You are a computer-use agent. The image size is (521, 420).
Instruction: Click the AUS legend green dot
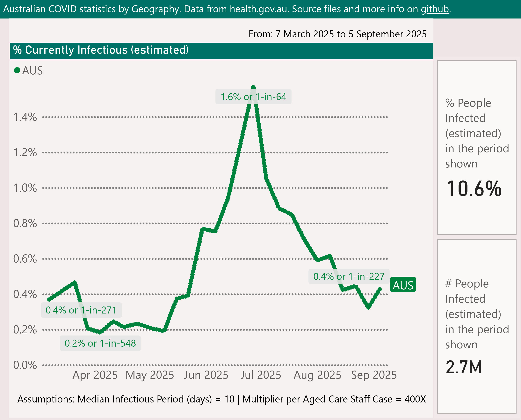[17, 70]
